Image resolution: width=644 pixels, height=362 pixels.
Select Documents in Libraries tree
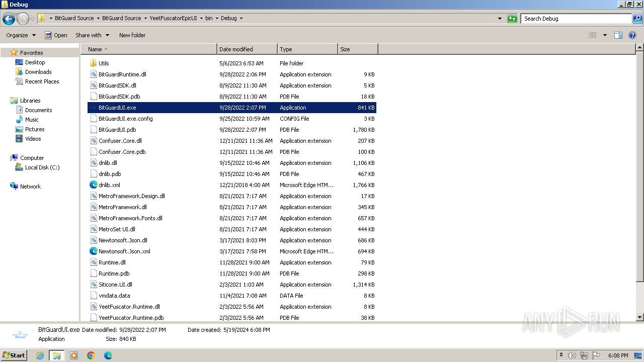point(38,110)
